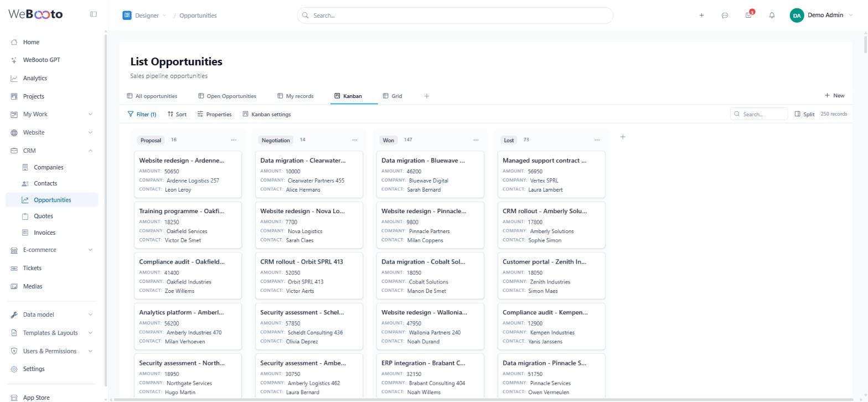
Task: Open the ERP integration - Brabant card
Action: [430, 377]
